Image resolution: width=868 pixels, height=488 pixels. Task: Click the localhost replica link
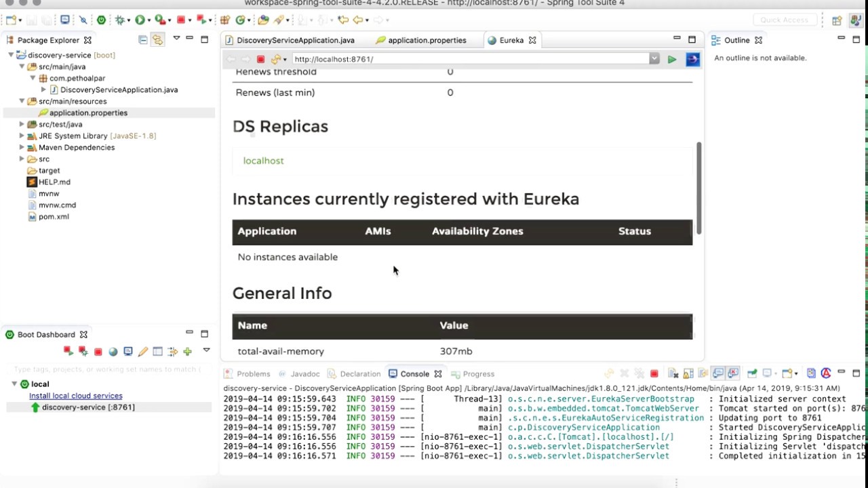(263, 161)
